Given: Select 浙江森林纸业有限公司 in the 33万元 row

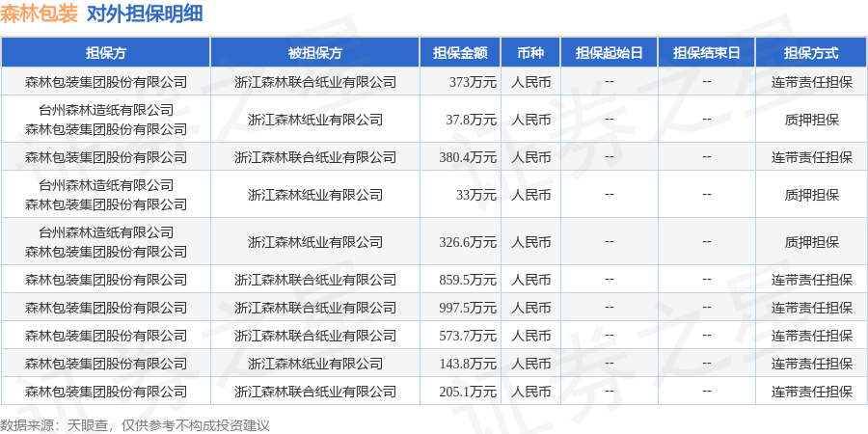Looking at the screenshot, I should [x=315, y=195].
